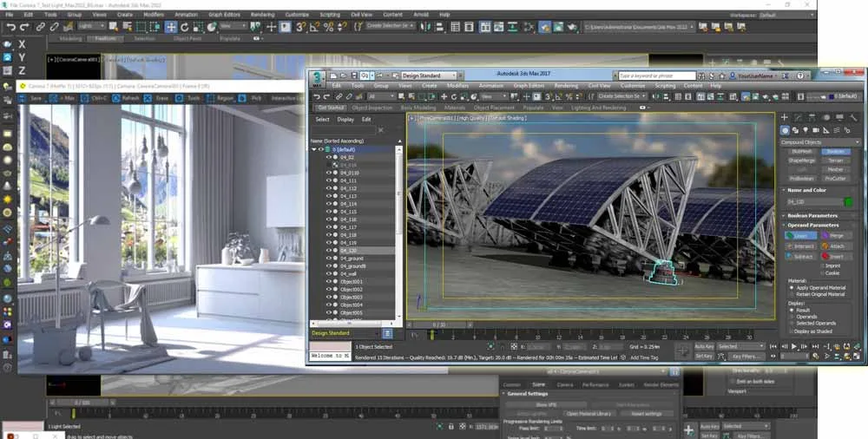868x439 pixels.
Task: Select the Move tool in the background 3ds Max toolbar
Action: coord(171,27)
